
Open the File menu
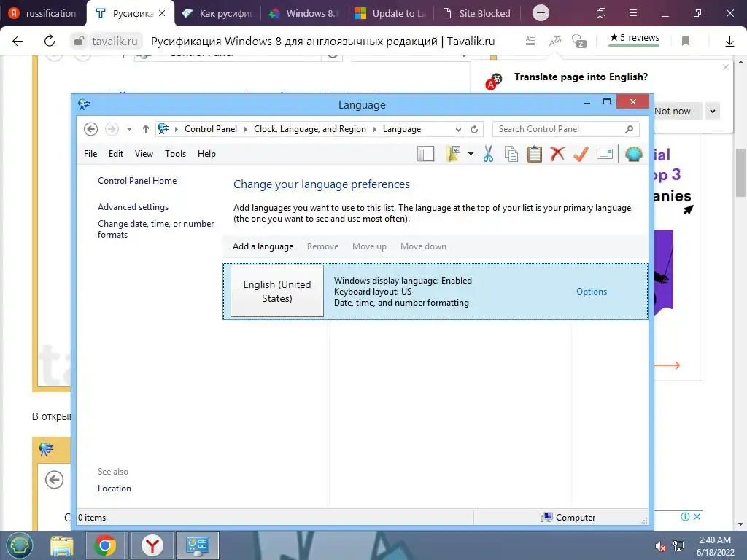tap(90, 154)
